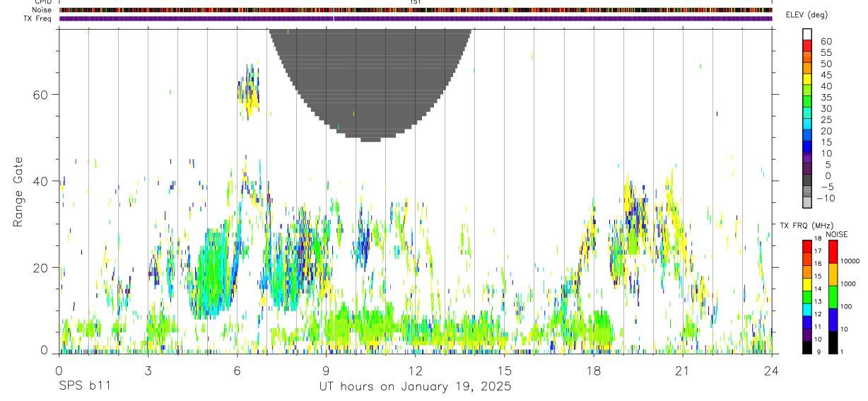Click the "Noise" row label at top left
Screen dimensions: 868x401
pyautogui.click(x=42, y=10)
